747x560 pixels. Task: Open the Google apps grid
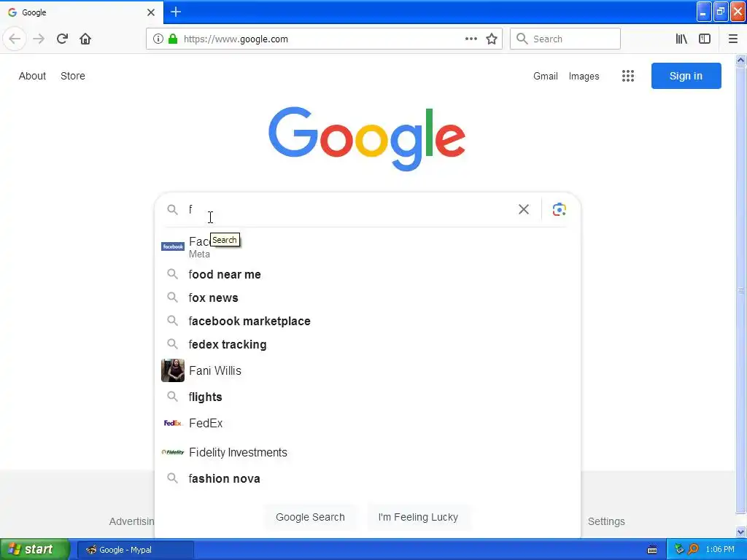coord(628,76)
